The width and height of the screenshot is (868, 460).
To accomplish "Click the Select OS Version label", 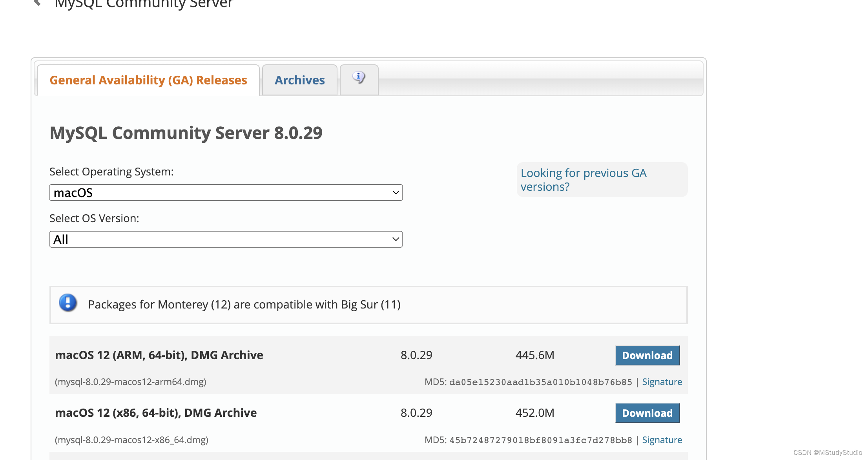I will [94, 219].
